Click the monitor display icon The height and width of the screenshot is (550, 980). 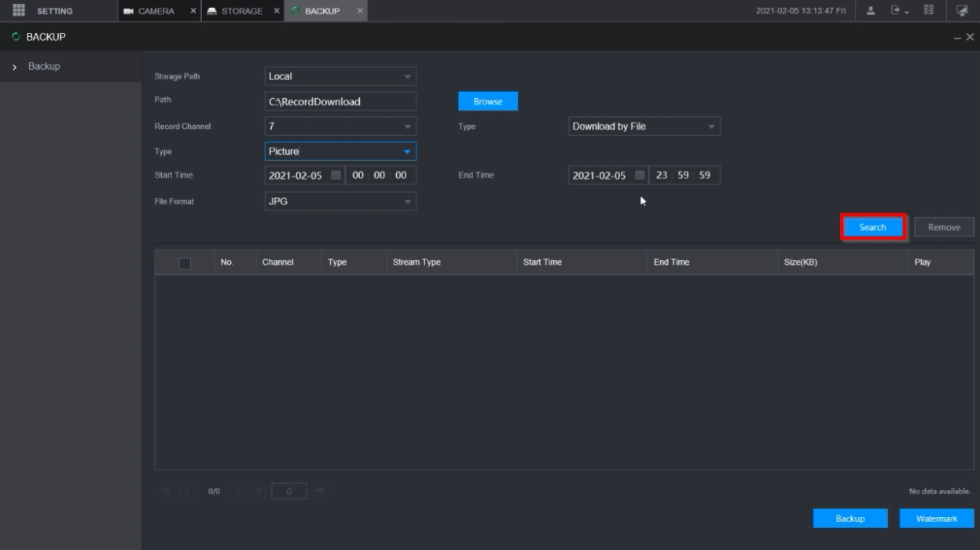point(962,11)
